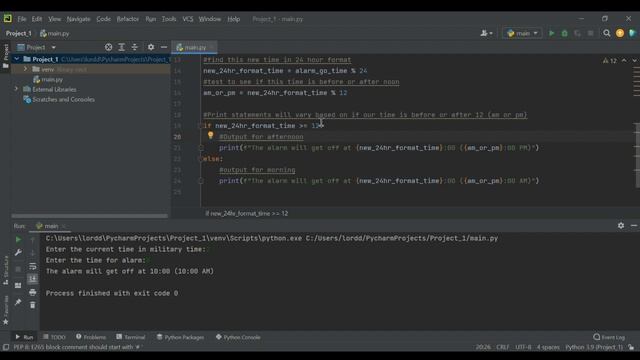Image resolution: width=640 pixels, height=360 pixels.
Task: Toggle Soft-Wrap in Run console
Action: pyautogui.click(x=33, y=267)
